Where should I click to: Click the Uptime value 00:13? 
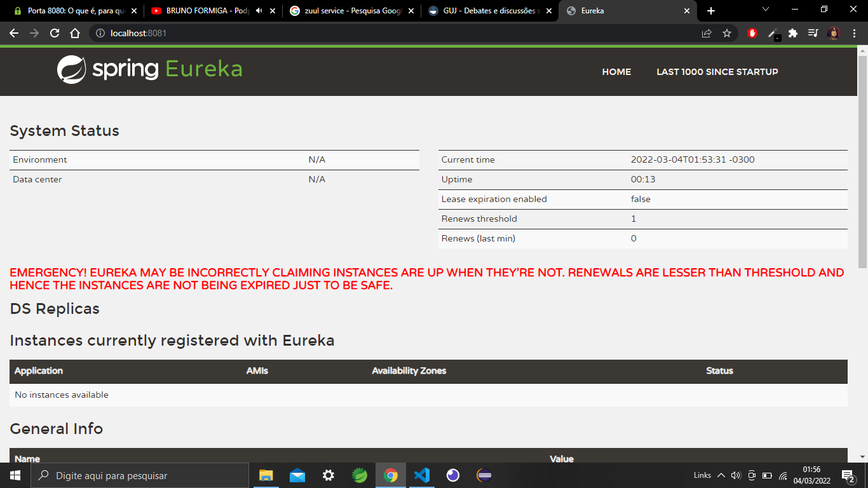coord(643,179)
